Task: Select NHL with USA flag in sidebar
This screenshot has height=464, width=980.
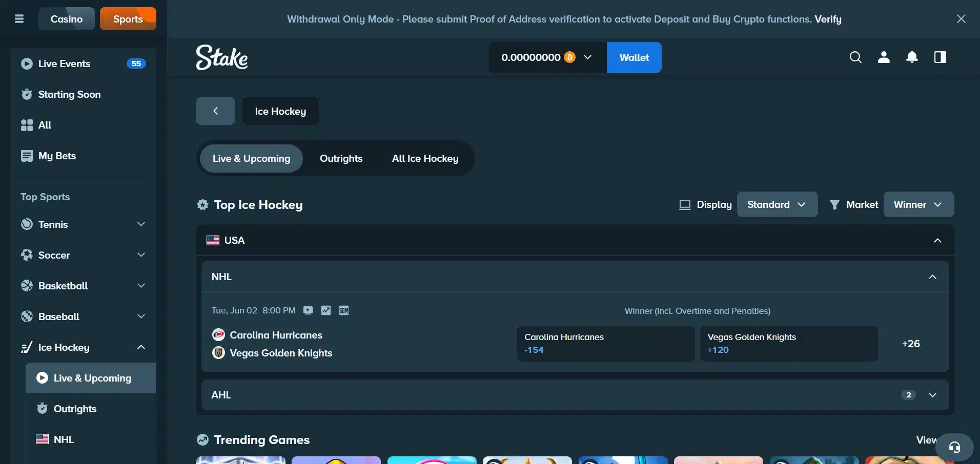Action: (91, 439)
